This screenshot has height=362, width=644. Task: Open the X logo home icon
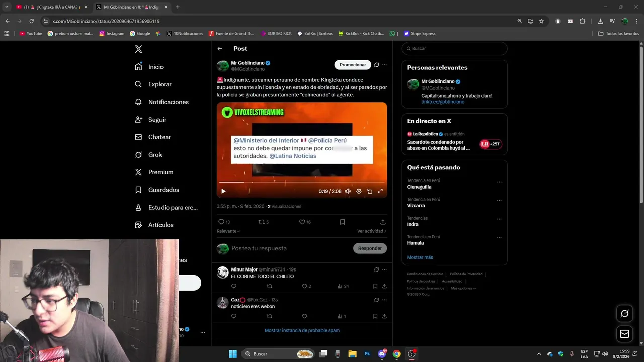[x=139, y=49]
